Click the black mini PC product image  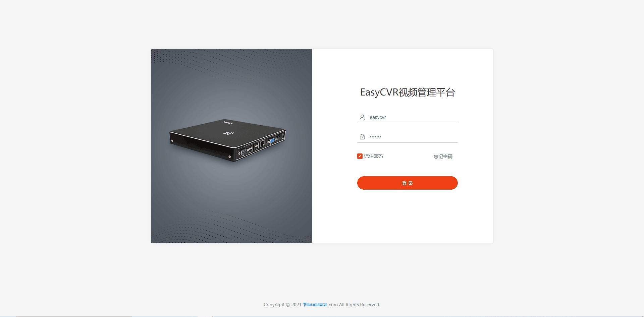tap(227, 141)
